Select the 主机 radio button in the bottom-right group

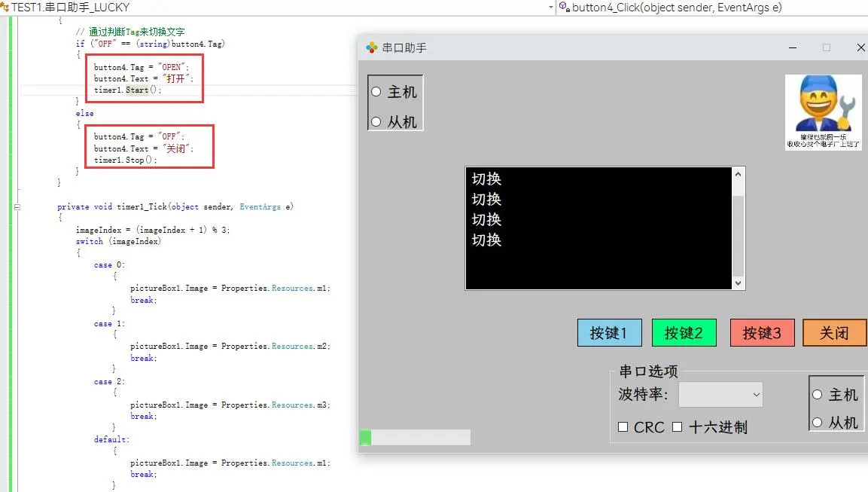pos(817,395)
